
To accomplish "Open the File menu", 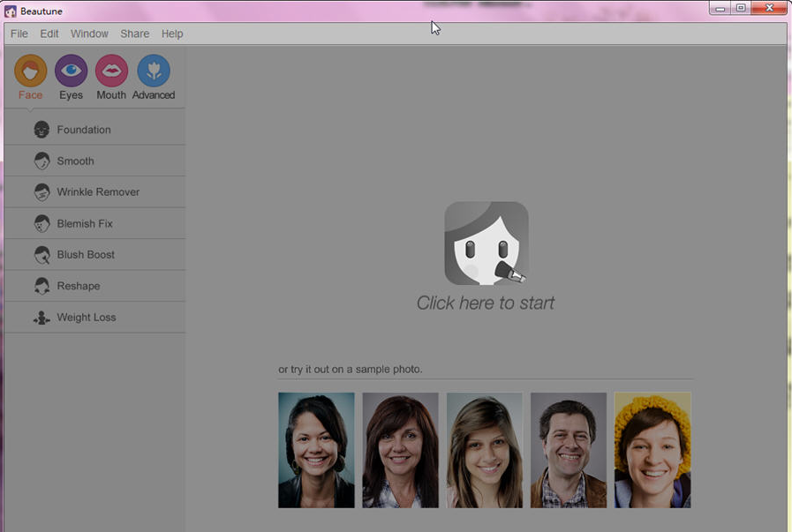I will tap(19, 34).
